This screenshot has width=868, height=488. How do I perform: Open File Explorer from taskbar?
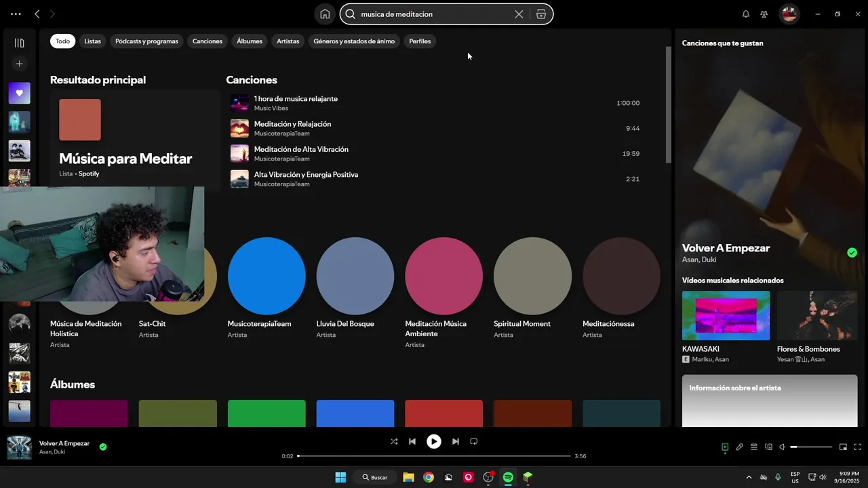(408, 477)
